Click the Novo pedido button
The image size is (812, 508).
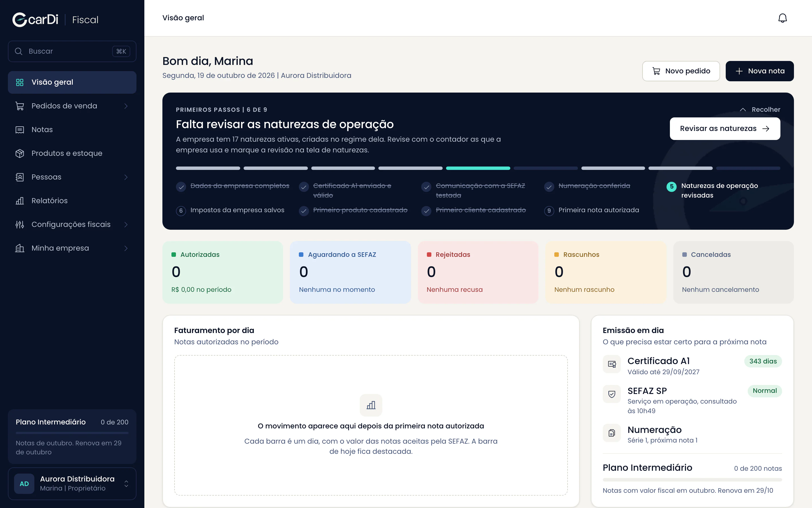681,71
